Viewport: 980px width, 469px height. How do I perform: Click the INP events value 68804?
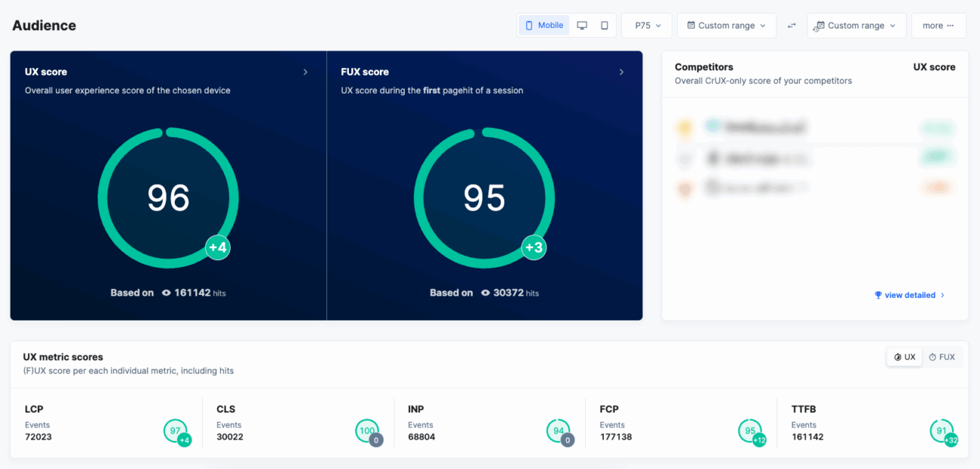[421, 437]
